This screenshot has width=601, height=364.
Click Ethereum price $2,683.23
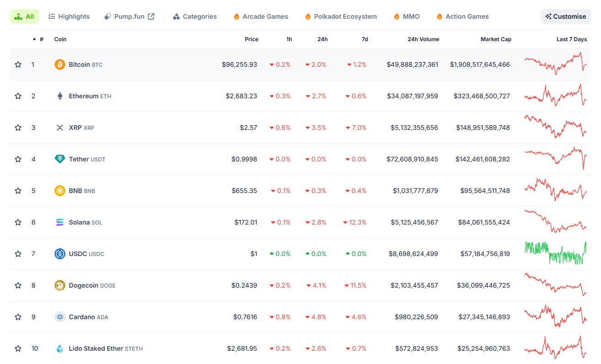[241, 96]
